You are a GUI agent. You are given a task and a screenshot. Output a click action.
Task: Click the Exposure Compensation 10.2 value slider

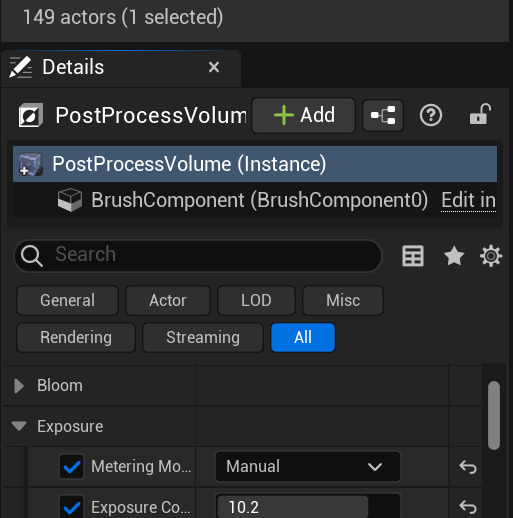pyautogui.click(x=308, y=507)
